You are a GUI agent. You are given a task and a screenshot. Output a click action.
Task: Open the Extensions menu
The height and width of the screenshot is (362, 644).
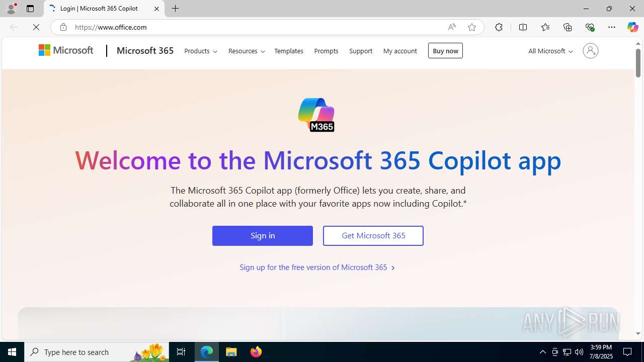pos(499,27)
